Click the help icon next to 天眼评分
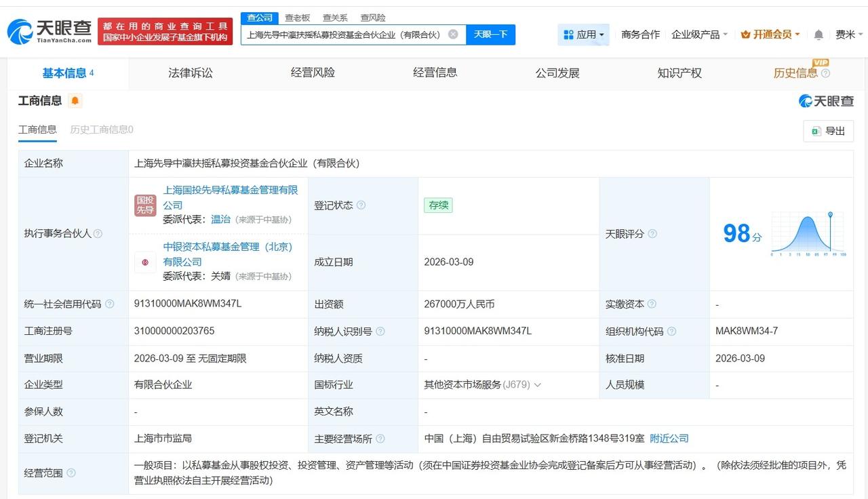 tap(652, 234)
